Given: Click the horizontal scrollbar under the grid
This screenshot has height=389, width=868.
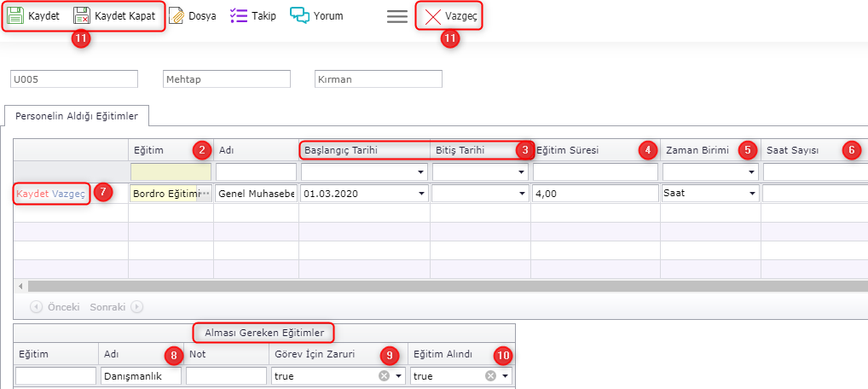Looking at the screenshot, I should click(426, 286).
